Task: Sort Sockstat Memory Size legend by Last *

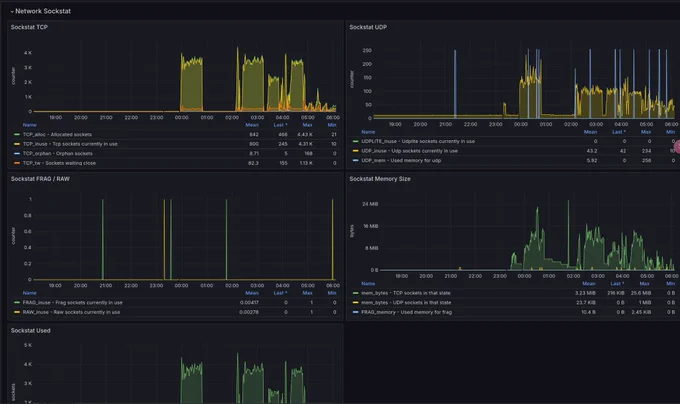Action: (617, 283)
